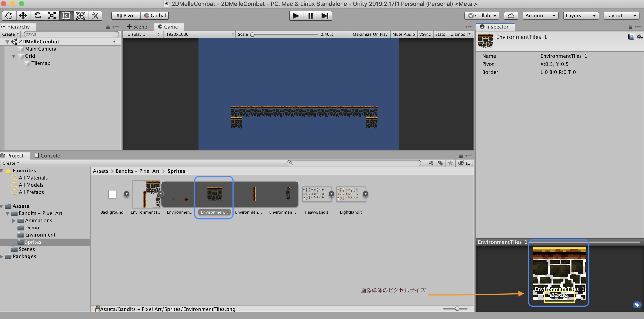Open the Console tab
This screenshot has width=644, height=319.
(x=47, y=156)
